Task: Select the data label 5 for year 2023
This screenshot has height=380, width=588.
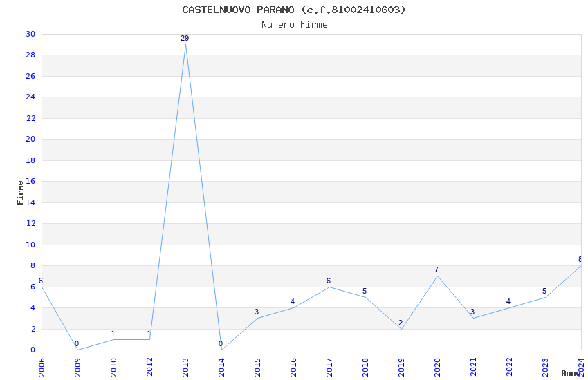Action: 544,292
